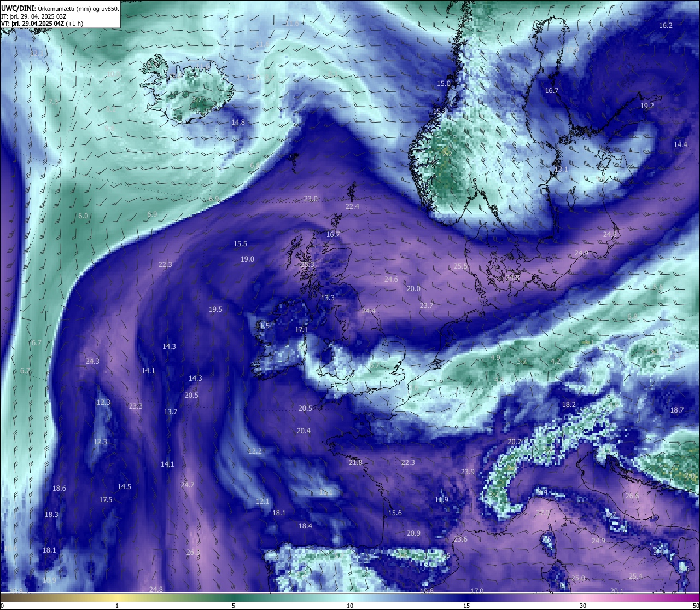Select the 17.0 value at the bottom
Screen dimensions: 700x610
[x=477, y=591]
